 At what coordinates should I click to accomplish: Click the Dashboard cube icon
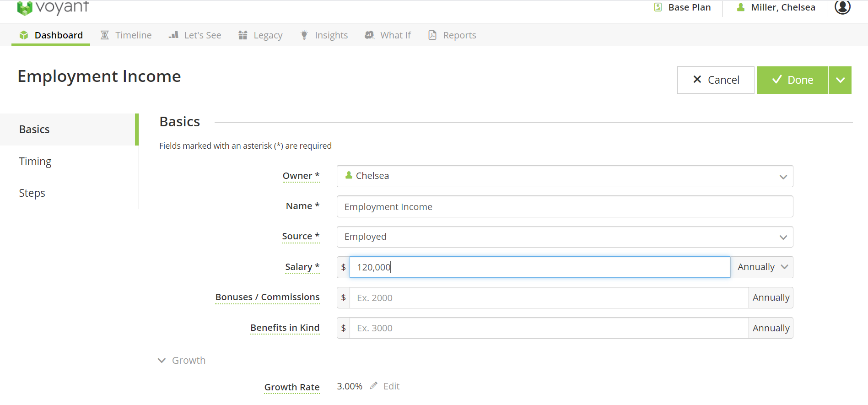pos(24,35)
